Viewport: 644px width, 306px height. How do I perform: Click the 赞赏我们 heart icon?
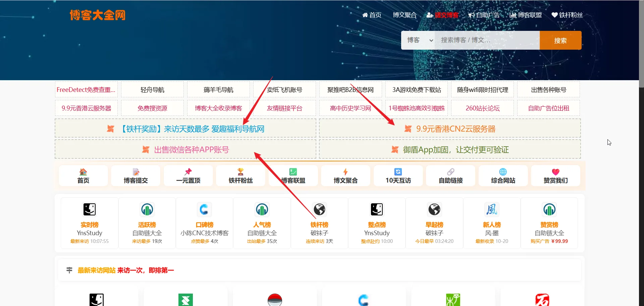click(556, 172)
